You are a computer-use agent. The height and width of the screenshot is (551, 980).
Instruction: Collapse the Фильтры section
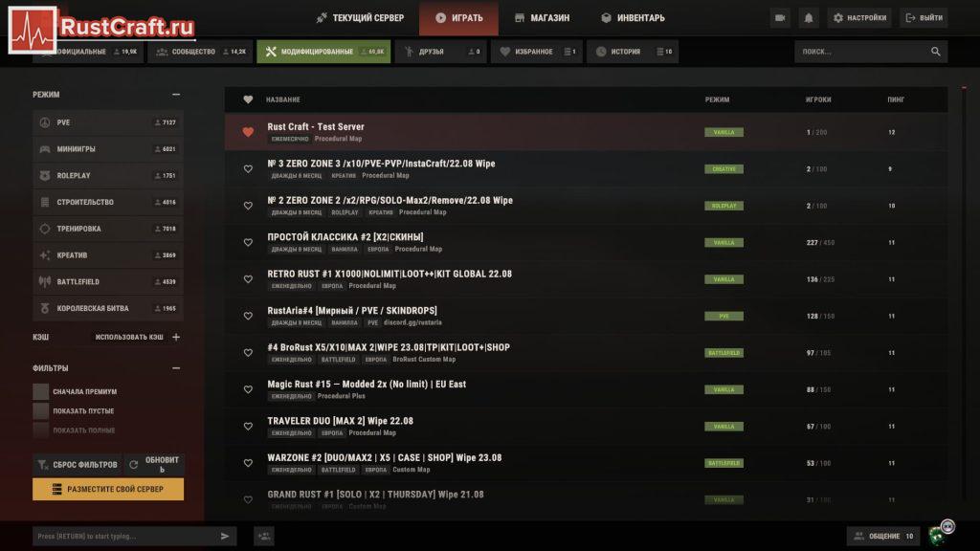[x=176, y=368]
